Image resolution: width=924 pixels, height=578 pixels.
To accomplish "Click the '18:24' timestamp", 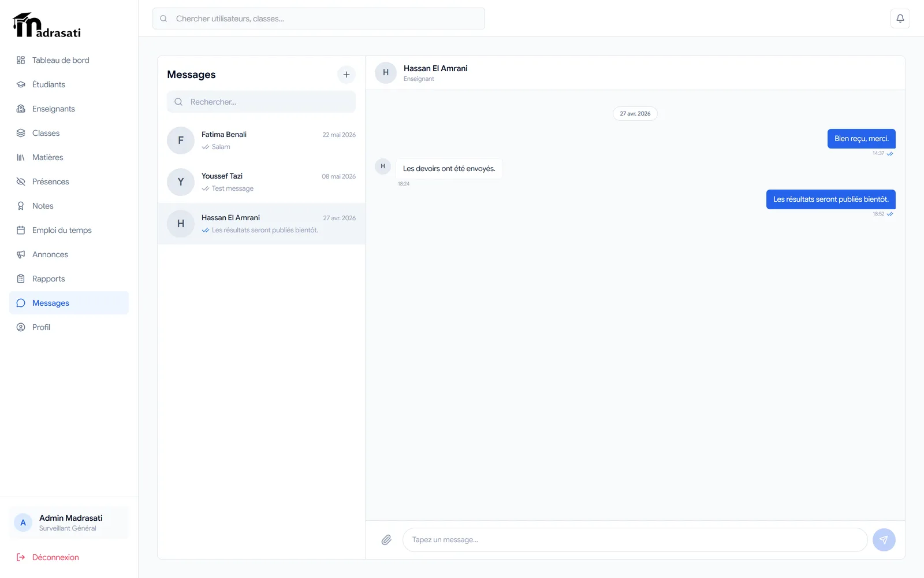I will coord(404,184).
